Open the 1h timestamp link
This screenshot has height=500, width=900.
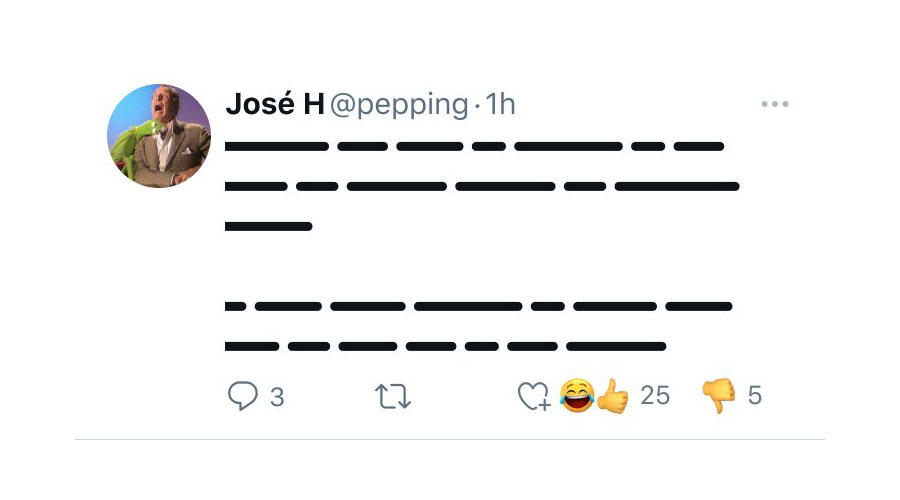501,104
